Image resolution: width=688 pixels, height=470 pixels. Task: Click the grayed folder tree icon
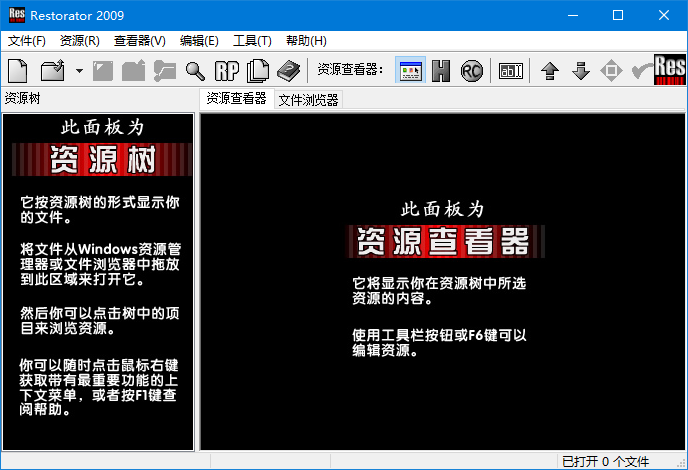point(165,70)
